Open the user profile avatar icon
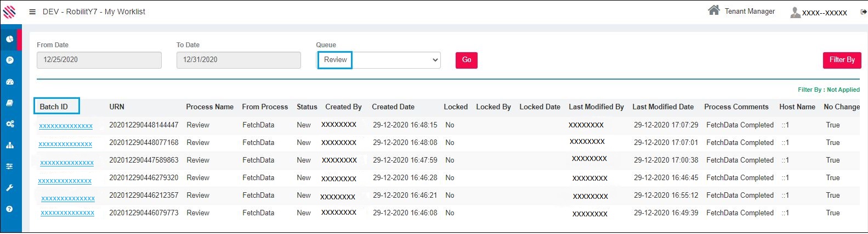Image resolution: width=868 pixels, height=234 pixels. coord(795,12)
